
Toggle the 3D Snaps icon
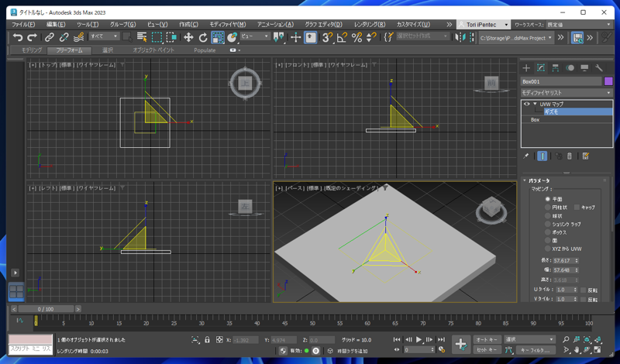coord(327,37)
